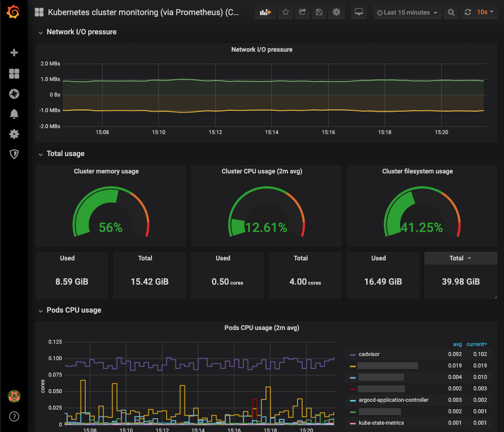Open the Server Admin shield icon
Image resolution: width=504 pixels, height=432 pixels.
[x=14, y=154]
